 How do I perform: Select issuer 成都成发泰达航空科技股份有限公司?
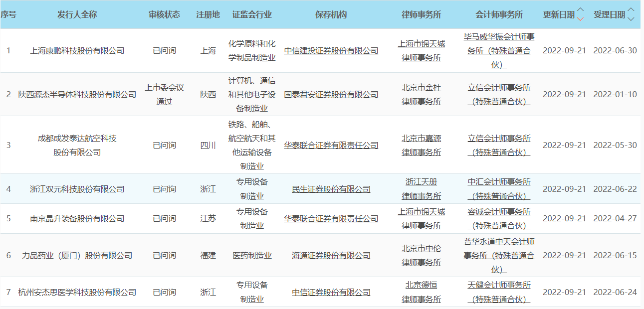point(77,145)
